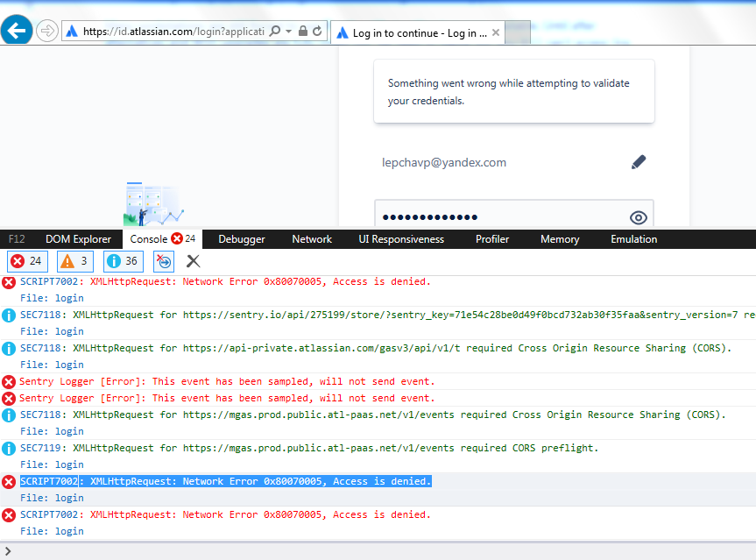Click the SEC7118 api-private.atlassian.com message
The image size is (756, 560).
[376, 348]
